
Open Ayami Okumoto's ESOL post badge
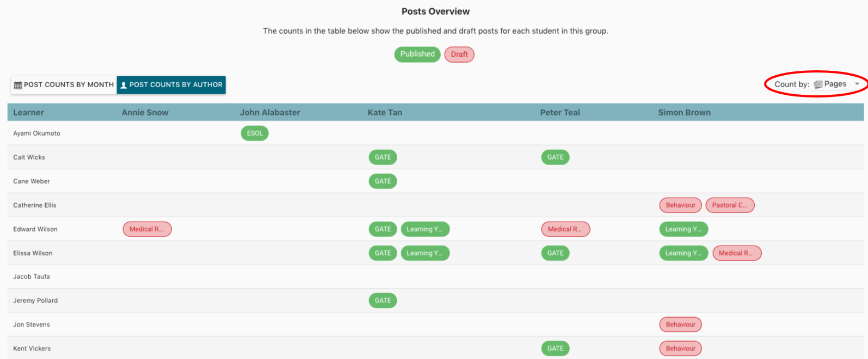255,133
